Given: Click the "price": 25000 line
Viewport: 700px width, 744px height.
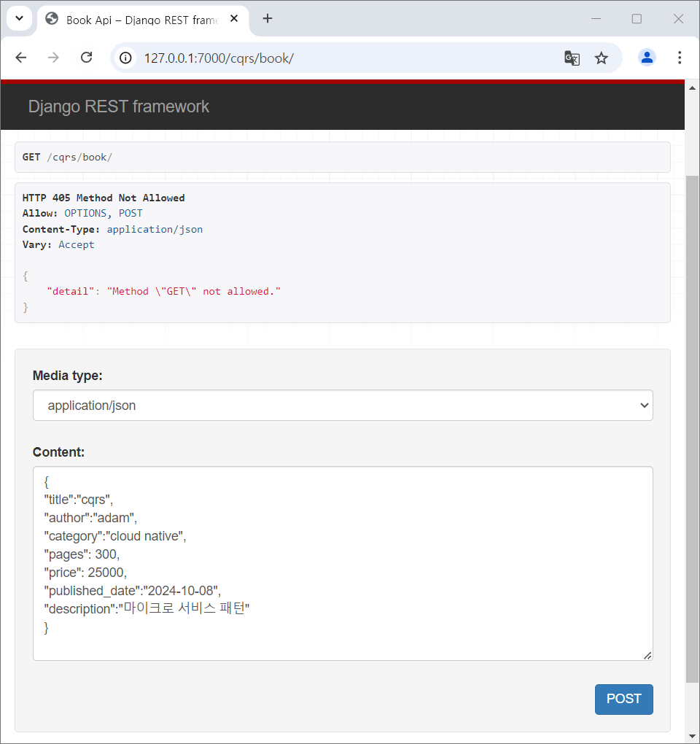Looking at the screenshot, I should coord(85,573).
